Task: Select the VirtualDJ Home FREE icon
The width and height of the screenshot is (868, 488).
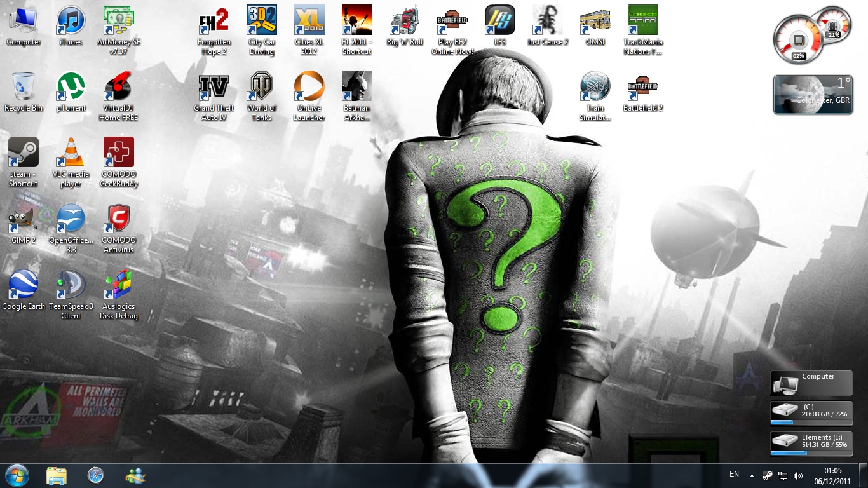Action: (x=118, y=97)
